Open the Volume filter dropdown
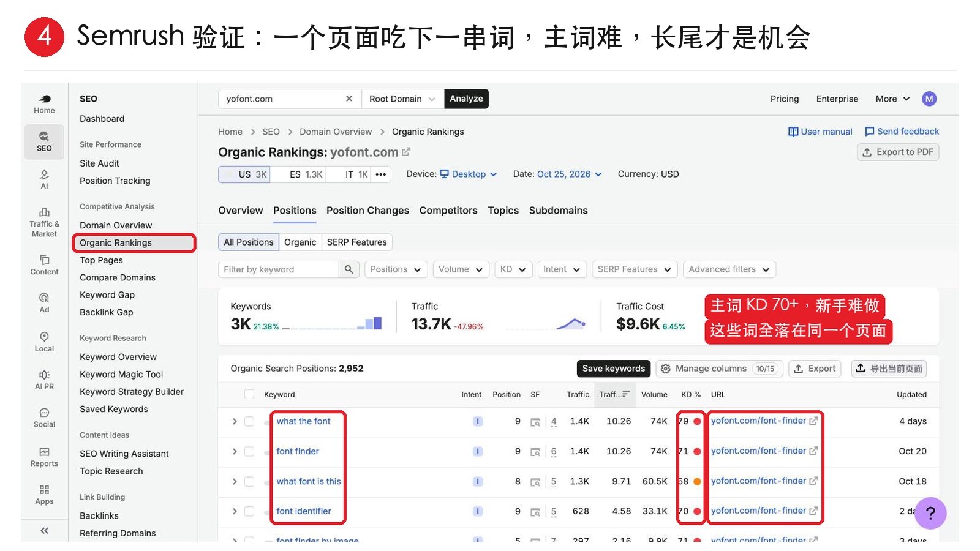 461,269
